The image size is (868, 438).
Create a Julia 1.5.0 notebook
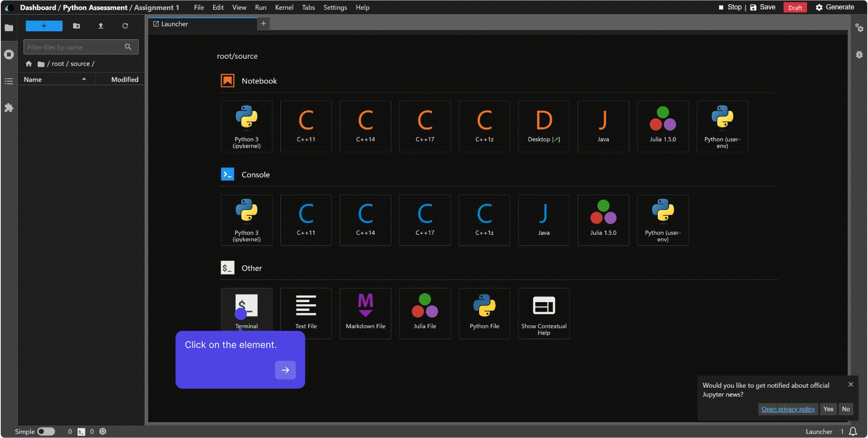pyautogui.click(x=663, y=127)
